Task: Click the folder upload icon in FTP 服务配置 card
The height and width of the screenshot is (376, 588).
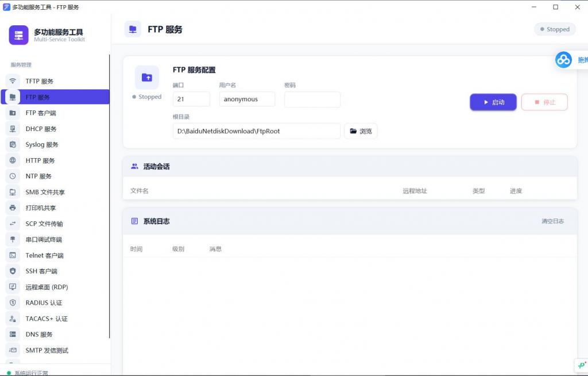Action: click(x=146, y=78)
